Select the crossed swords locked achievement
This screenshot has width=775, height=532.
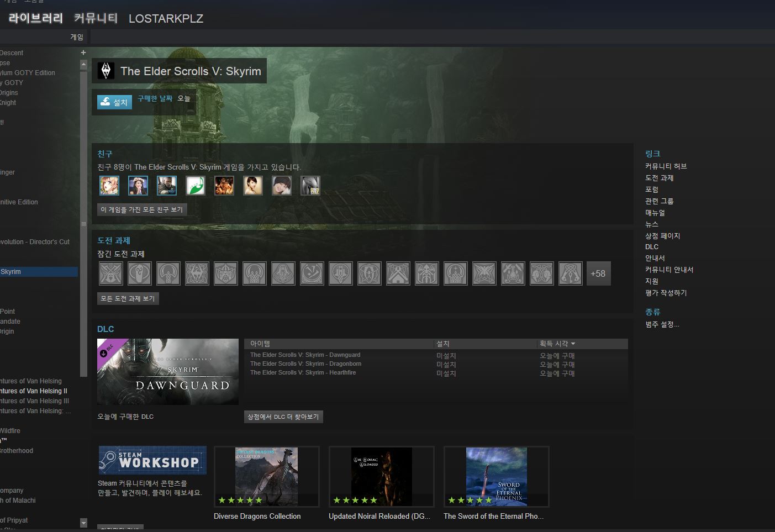point(110,273)
